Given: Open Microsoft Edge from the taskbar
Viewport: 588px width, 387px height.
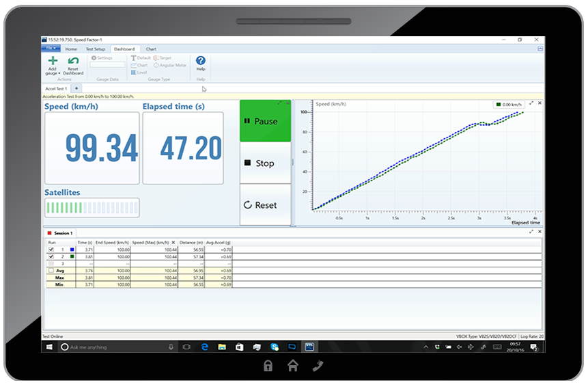Looking at the screenshot, I should click(x=204, y=347).
